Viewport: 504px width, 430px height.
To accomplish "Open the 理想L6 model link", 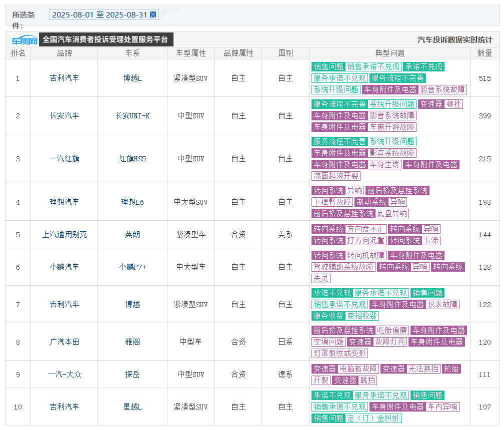I will pos(132,202).
